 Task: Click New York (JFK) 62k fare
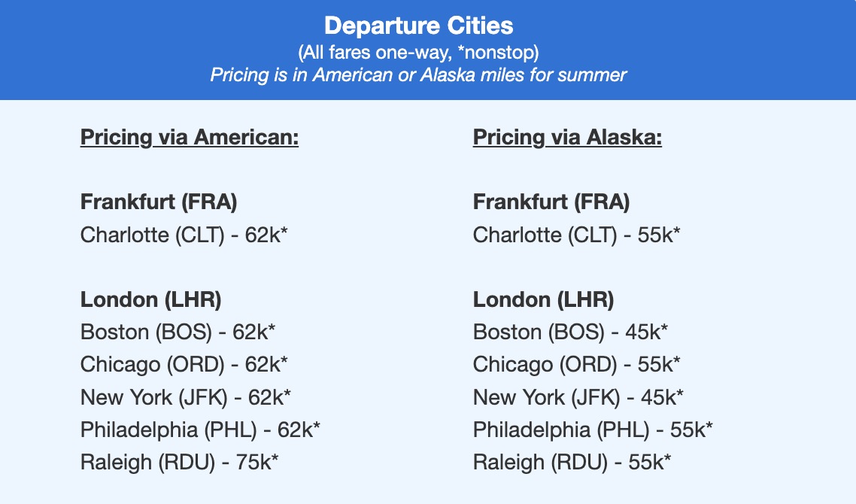pos(186,397)
